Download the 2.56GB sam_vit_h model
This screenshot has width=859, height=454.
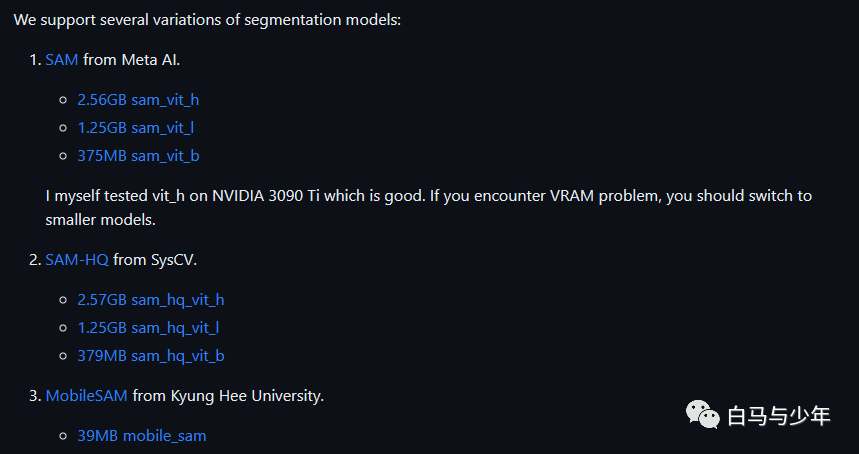(138, 100)
